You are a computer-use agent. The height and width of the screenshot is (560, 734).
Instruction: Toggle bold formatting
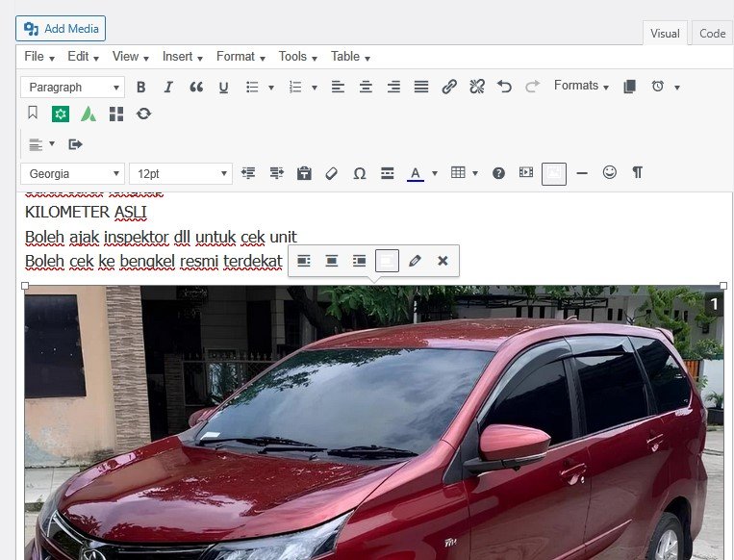pyautogui.click(x=140, y=88)
